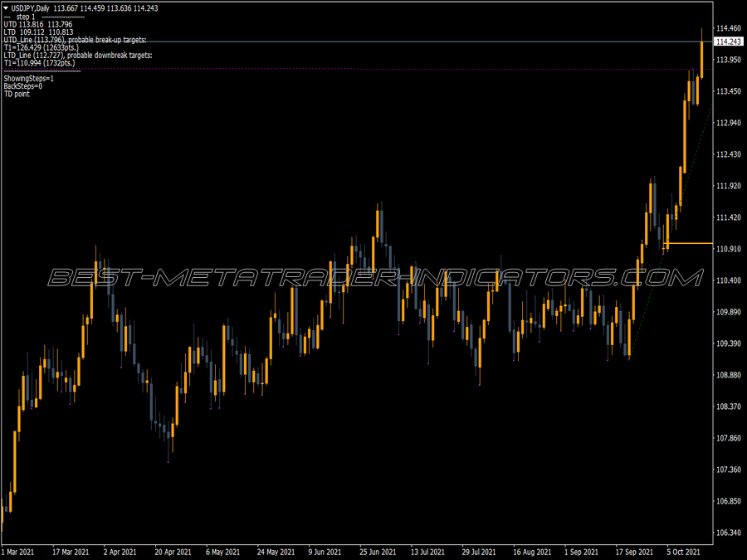This screenshot has width=747, height=560.
Task: Click the 114.460 price scale label
Action: [x=729, y=28]
